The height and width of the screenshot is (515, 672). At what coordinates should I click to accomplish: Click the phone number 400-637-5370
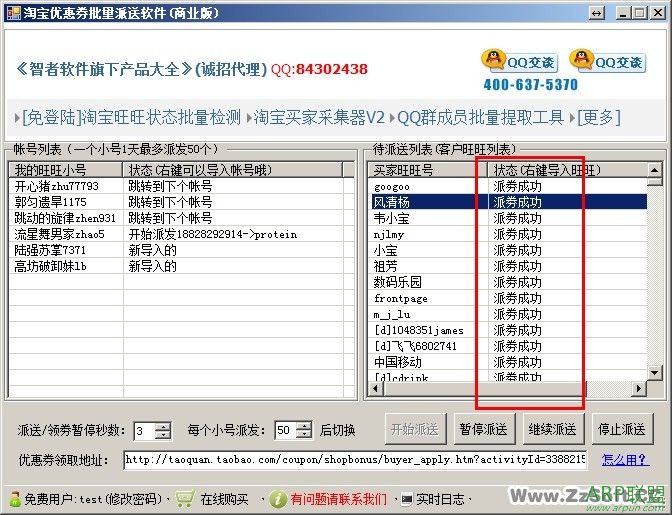[531, 84]
